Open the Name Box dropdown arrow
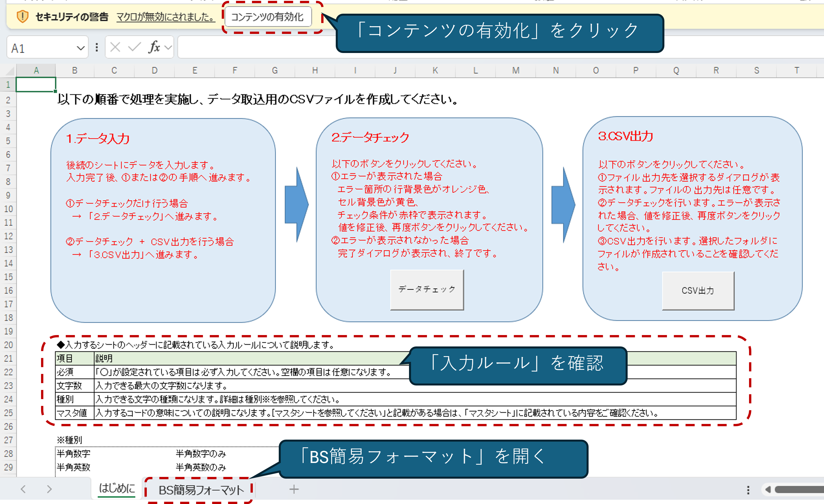The image size is (824, 504). tap(81, 48)
